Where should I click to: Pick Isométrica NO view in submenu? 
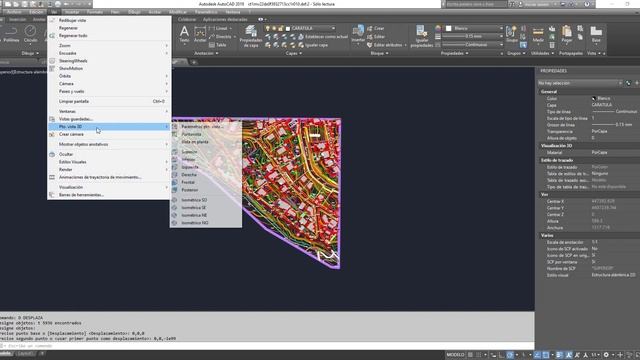tap(206, 223)
